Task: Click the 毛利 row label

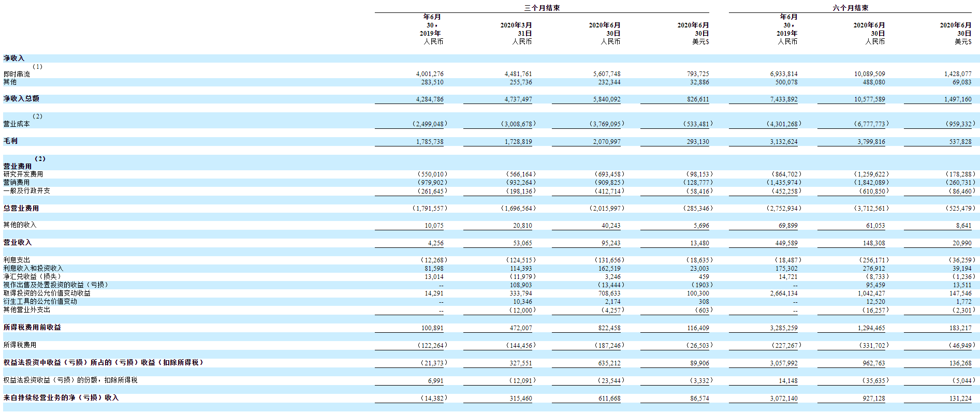Action: (10, 141)
